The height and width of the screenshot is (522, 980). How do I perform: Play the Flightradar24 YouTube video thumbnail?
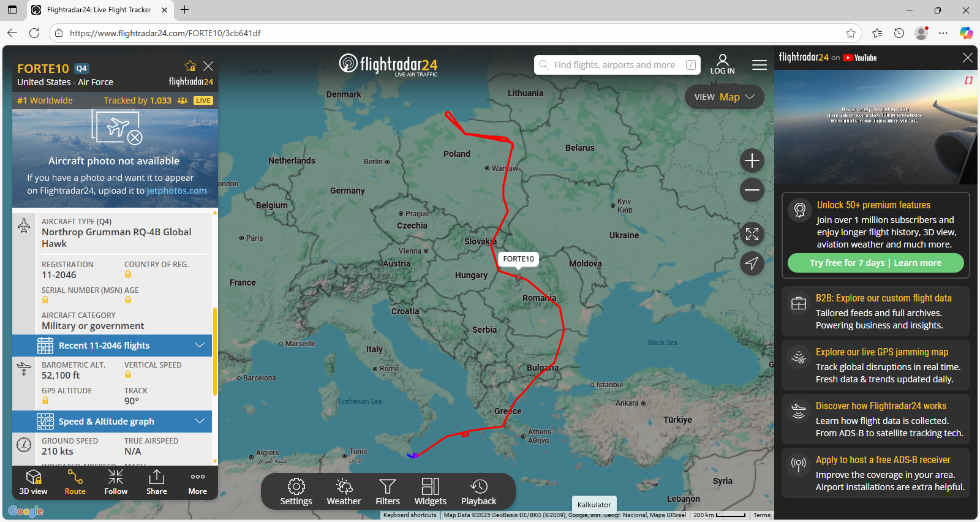[875, 127]
